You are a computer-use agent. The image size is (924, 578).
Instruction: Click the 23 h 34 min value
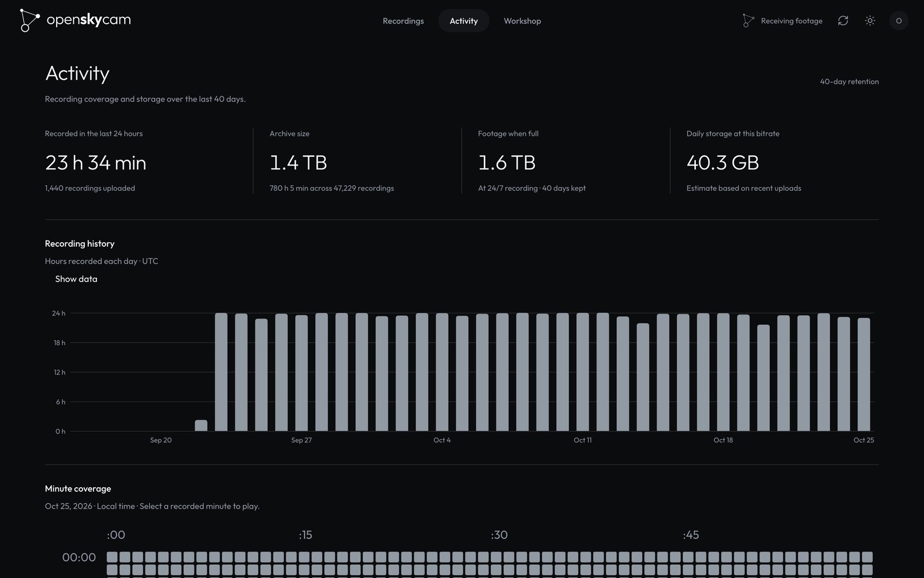(x=96, y=162)
